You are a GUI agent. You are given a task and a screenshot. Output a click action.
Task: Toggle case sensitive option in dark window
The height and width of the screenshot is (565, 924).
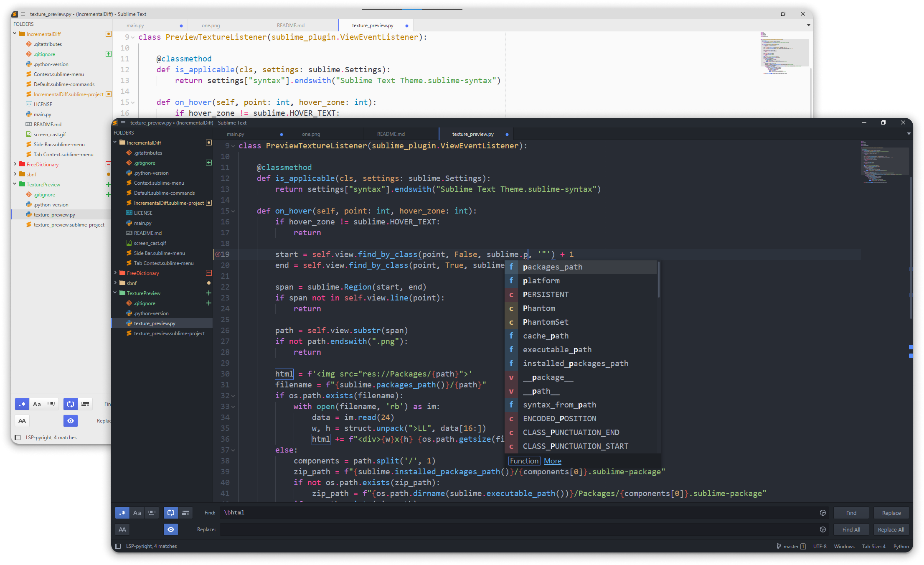click(x=137, y=513)
